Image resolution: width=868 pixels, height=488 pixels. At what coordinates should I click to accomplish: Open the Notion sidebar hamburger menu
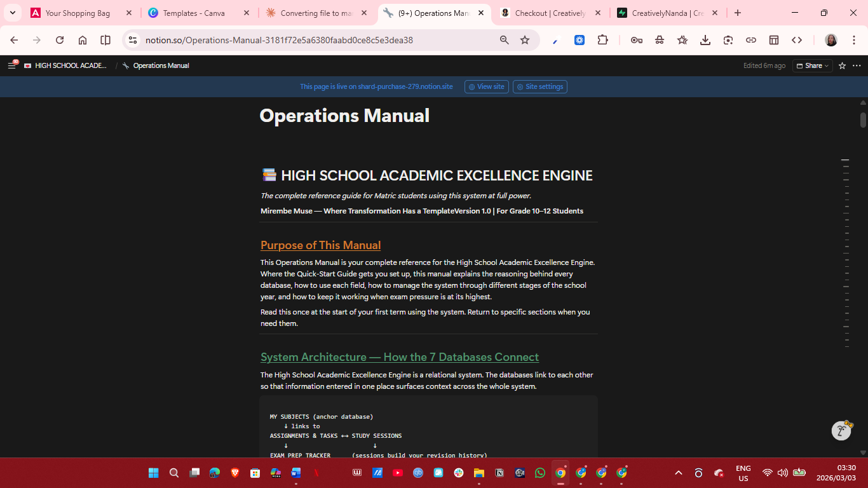(11, 65)
